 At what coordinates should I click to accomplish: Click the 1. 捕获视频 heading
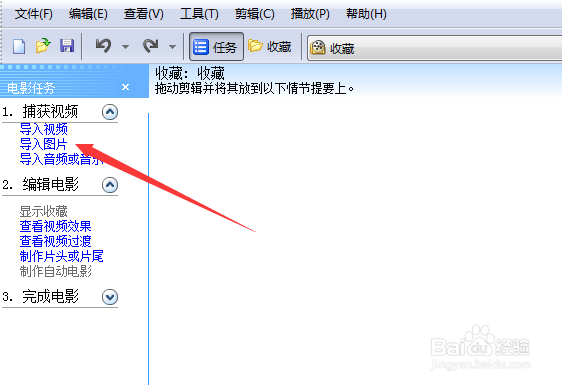click(x=40, y=112)
